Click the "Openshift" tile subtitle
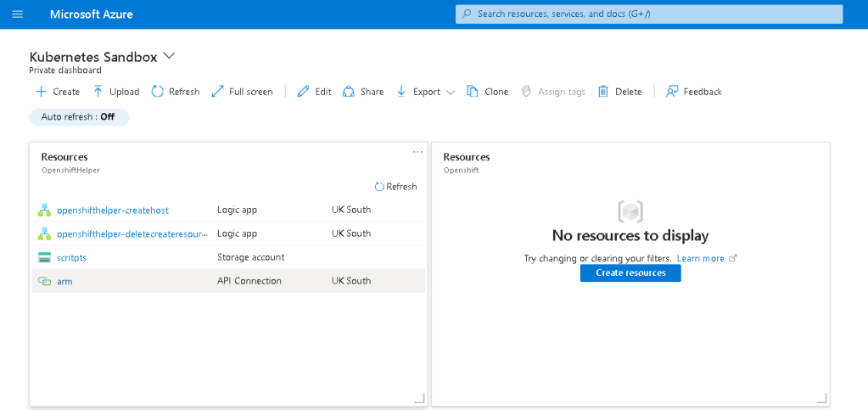This screenshot has height=410, width=868. [461, 171]
